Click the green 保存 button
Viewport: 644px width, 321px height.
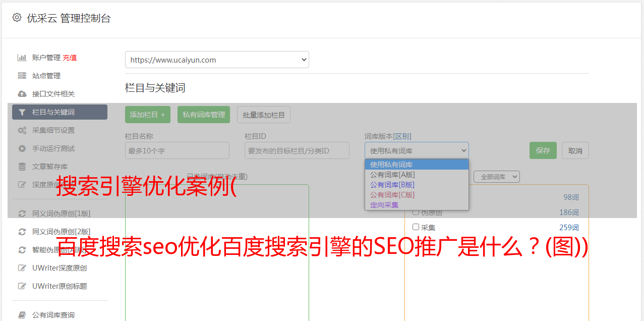coord(543,150)
